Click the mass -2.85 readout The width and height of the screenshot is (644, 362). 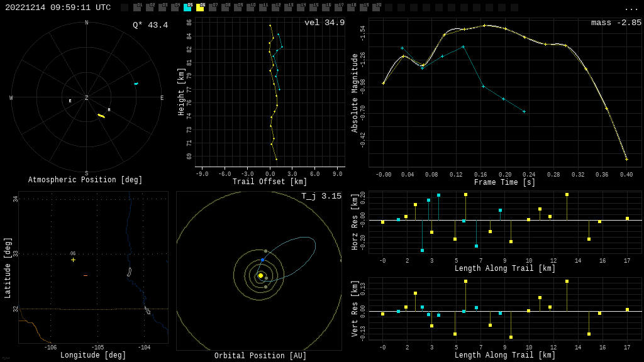click(x=616, y=23)
